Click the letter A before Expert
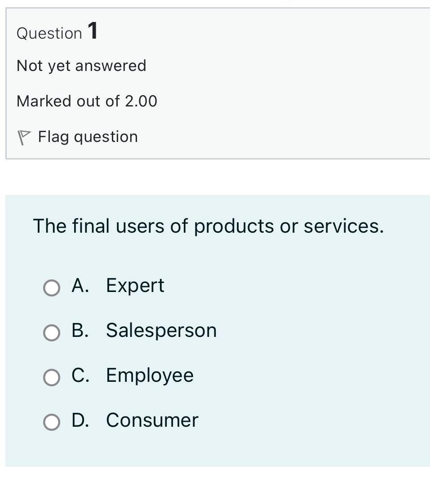This screenshot has height=504, width=430. tap(79, 286)
